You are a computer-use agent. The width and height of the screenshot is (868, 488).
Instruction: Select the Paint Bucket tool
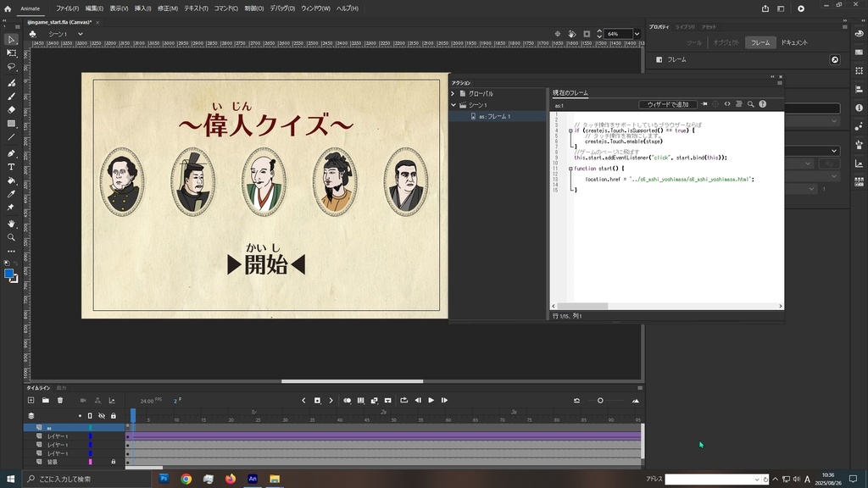[11, 180]
